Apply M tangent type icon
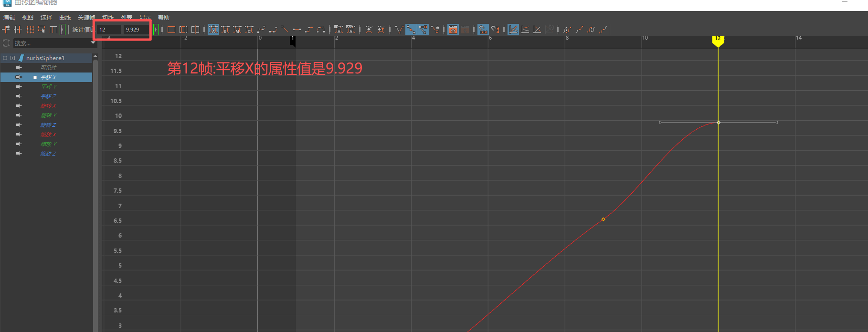 coord(237,30)
